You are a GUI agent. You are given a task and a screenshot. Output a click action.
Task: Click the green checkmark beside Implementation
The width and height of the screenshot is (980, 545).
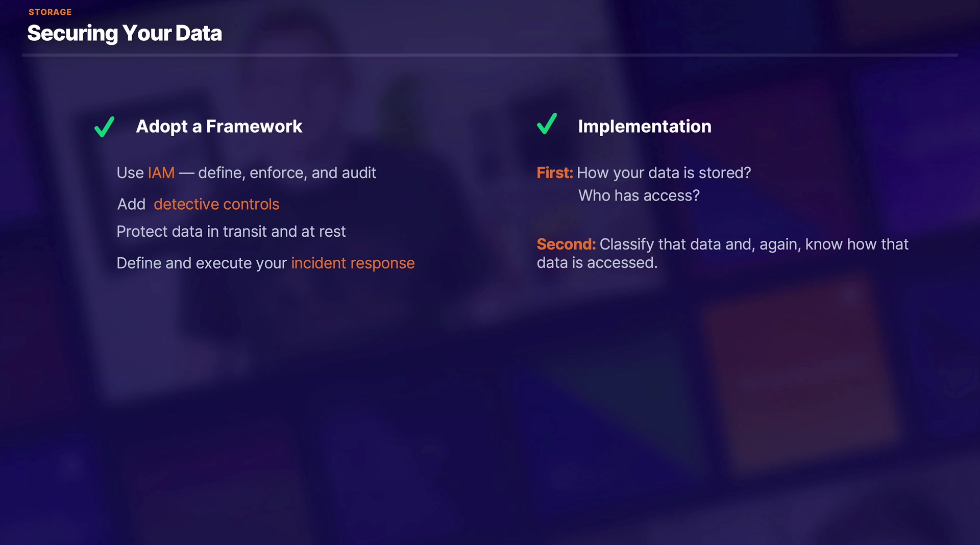(x=547, y=124)
